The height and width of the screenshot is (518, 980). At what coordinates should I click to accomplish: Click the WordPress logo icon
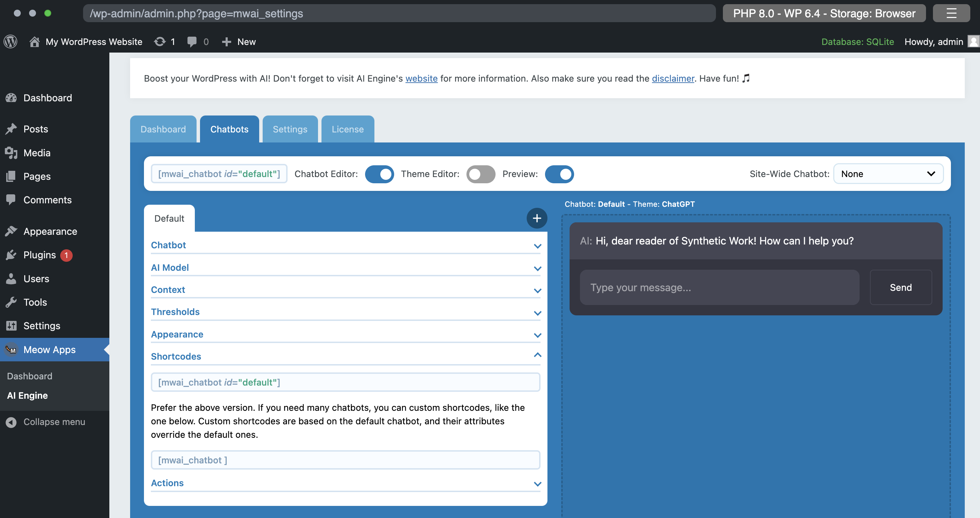(x=10, y=41)
